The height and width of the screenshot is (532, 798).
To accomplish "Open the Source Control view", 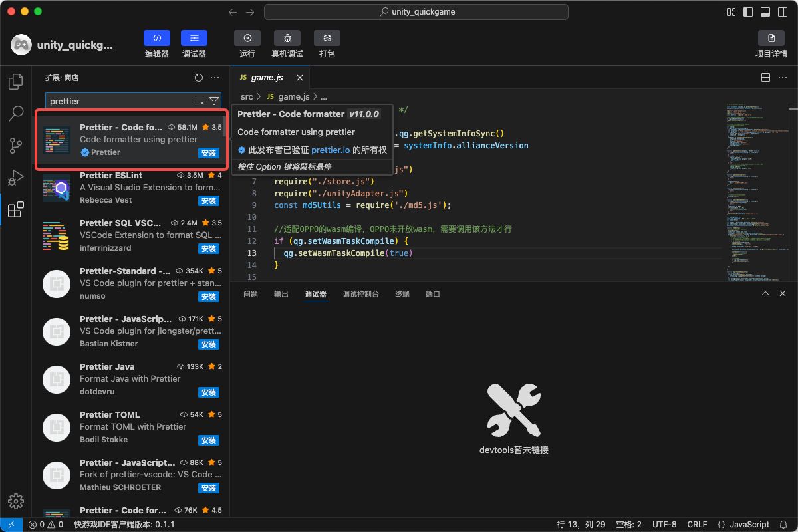I will (x=16, y=146).
